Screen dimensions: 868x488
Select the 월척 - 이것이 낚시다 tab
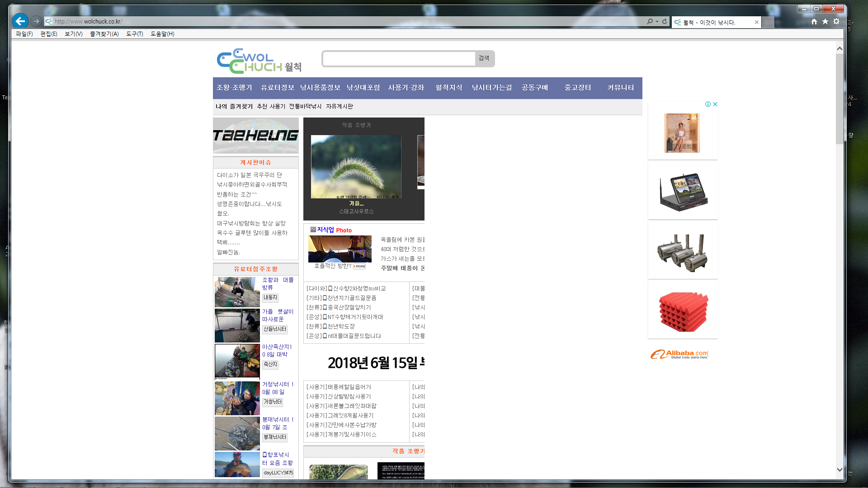pyautogui.click(x=716, y=22)
